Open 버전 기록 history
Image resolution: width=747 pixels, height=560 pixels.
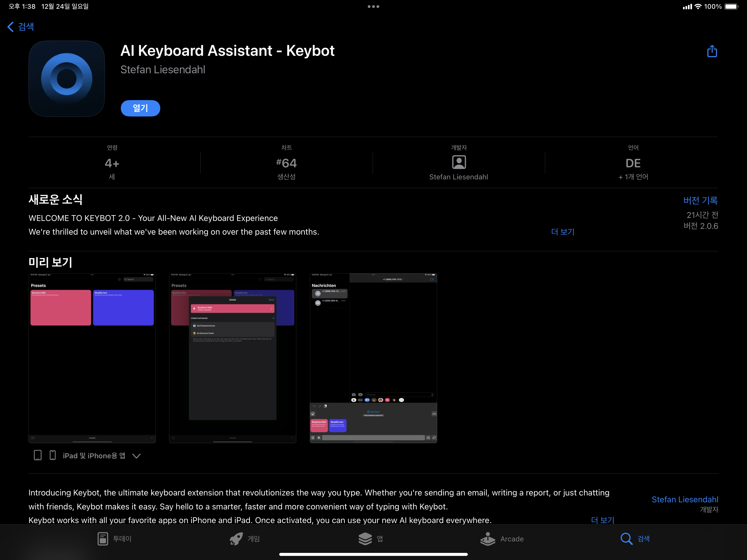click(701, 200)
